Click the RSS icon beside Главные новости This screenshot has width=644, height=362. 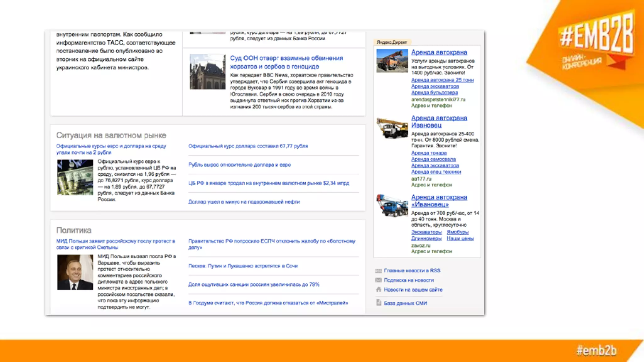click(378, 271)
